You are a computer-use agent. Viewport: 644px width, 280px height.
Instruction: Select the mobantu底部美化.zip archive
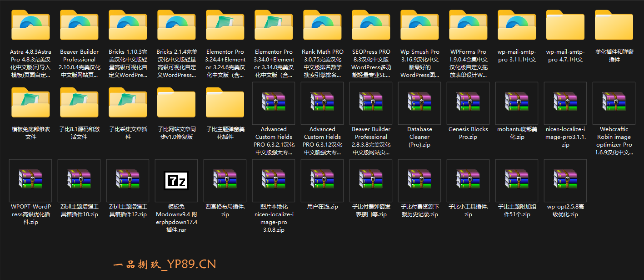pos(517,103)
